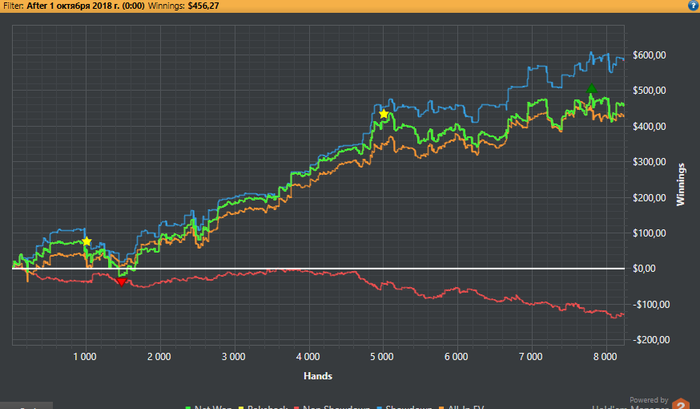Click the '$0,00' y-axis label

(x=644, y=268)
